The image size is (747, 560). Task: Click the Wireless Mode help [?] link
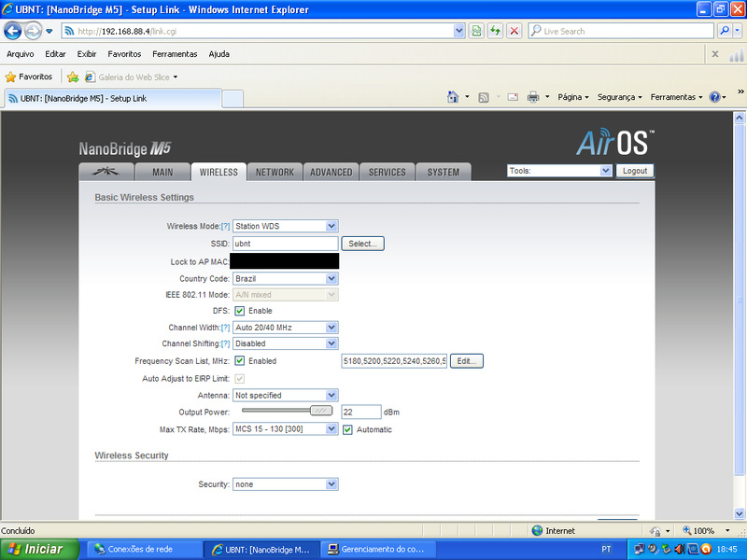[x=225, y=227]
